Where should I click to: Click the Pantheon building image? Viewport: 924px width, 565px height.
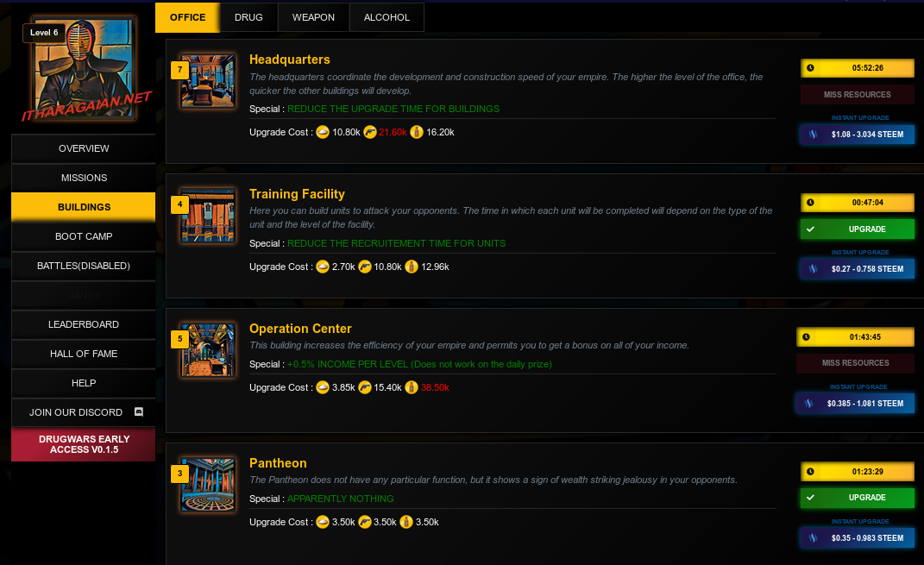click(x=208, y=485)
